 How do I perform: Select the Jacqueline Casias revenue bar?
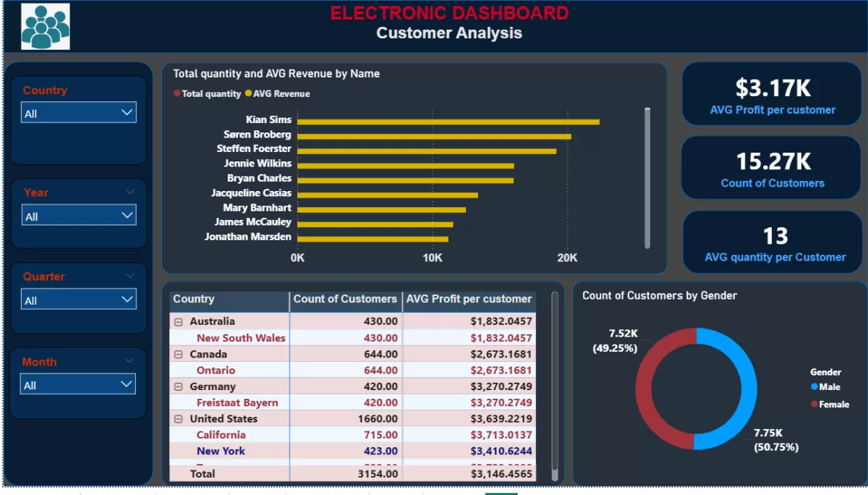coord(388,195)
